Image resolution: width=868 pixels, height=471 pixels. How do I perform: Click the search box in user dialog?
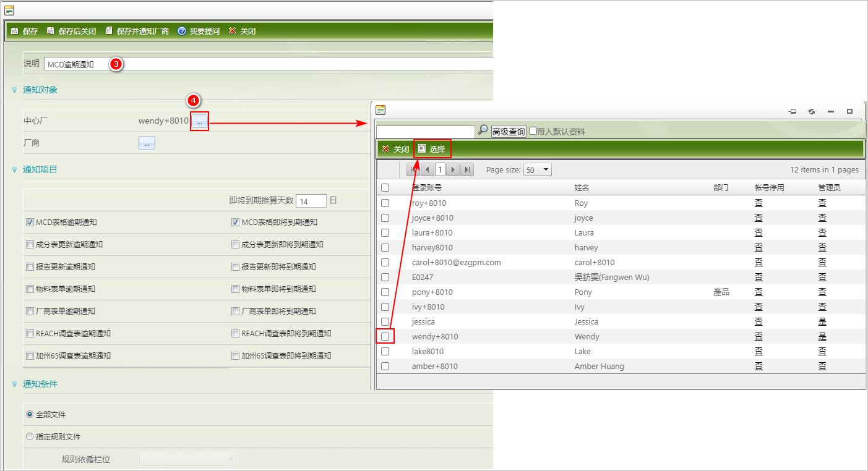tap(426, 132)
